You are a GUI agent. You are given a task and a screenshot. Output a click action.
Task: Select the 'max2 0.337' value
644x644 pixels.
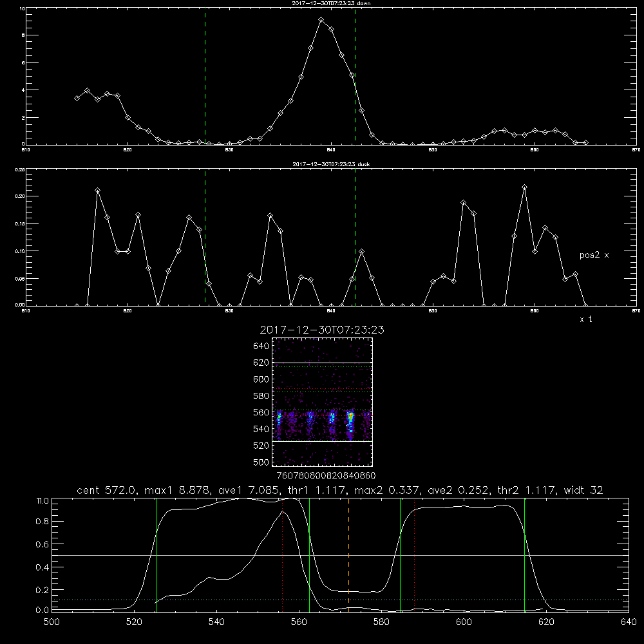[x=386, y=490]
